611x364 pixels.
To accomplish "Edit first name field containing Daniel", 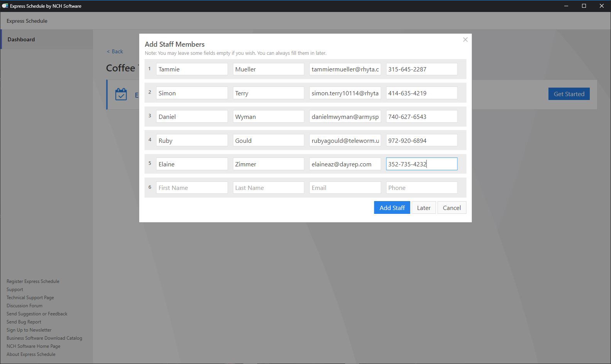I will click(x=192, y=117).
